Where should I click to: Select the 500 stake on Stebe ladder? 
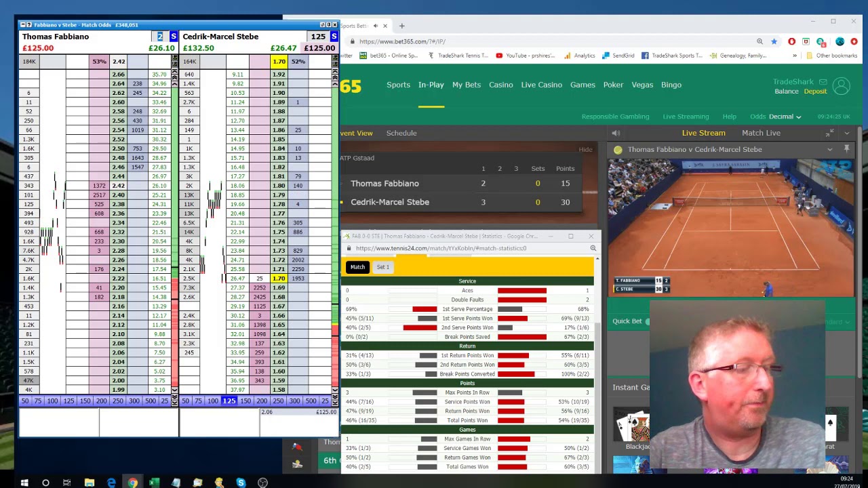click(x=311, y=401)
